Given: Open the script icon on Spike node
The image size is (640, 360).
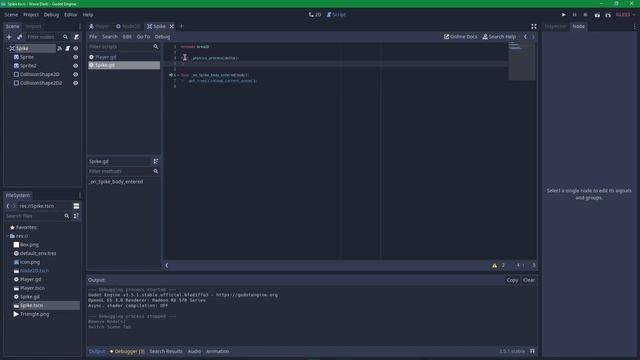Looking at the screenshot, I should (67, 48).
